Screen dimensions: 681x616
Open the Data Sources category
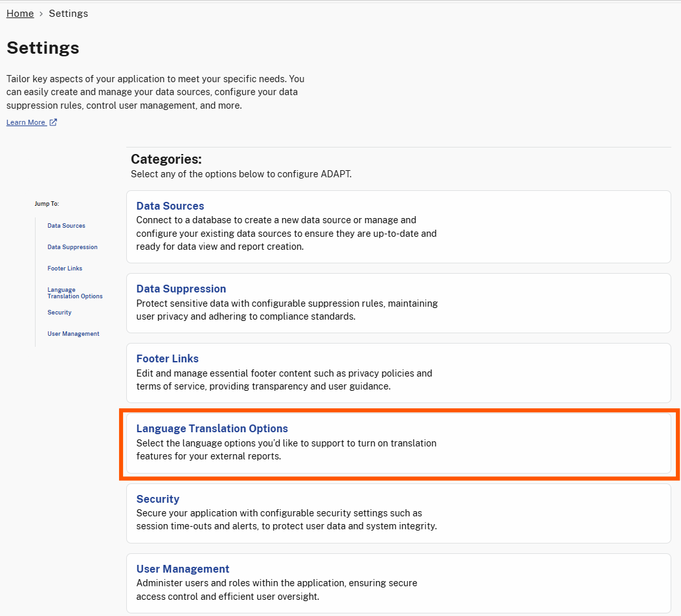(x=170, y=205)
